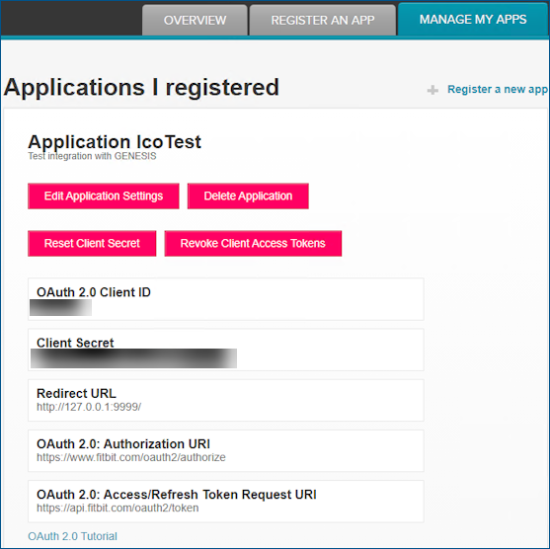
Task: Click the Redirect URL http://127.0.0.1:9999/ text
Action: pos(89,407)
